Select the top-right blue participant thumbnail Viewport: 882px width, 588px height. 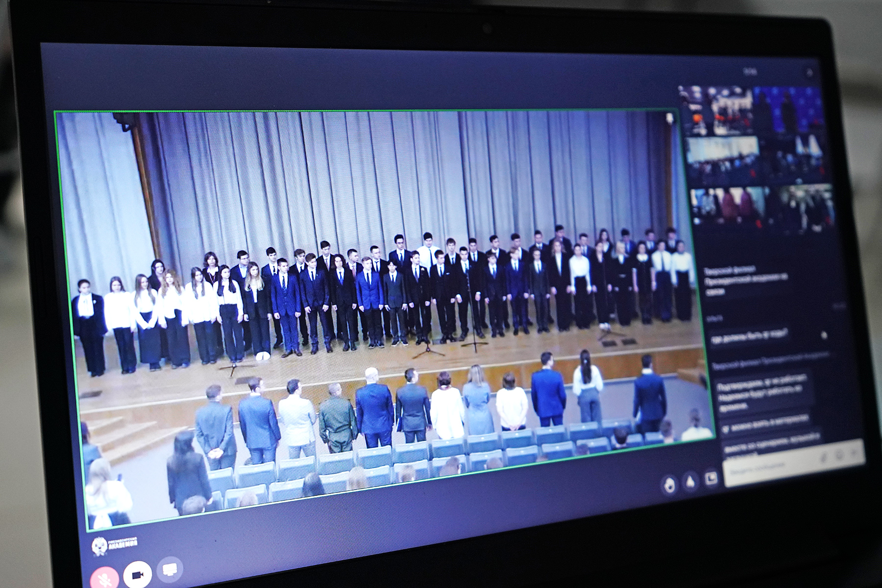pos(787,109)
